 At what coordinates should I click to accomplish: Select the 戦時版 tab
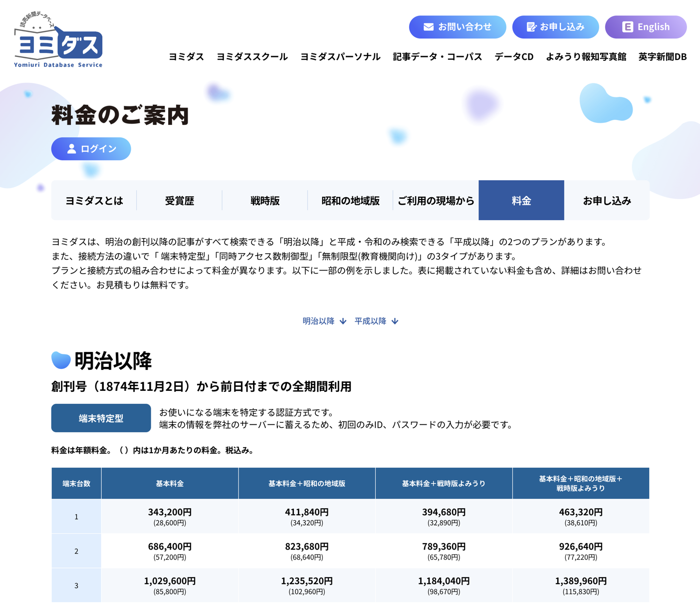(265, 200)
